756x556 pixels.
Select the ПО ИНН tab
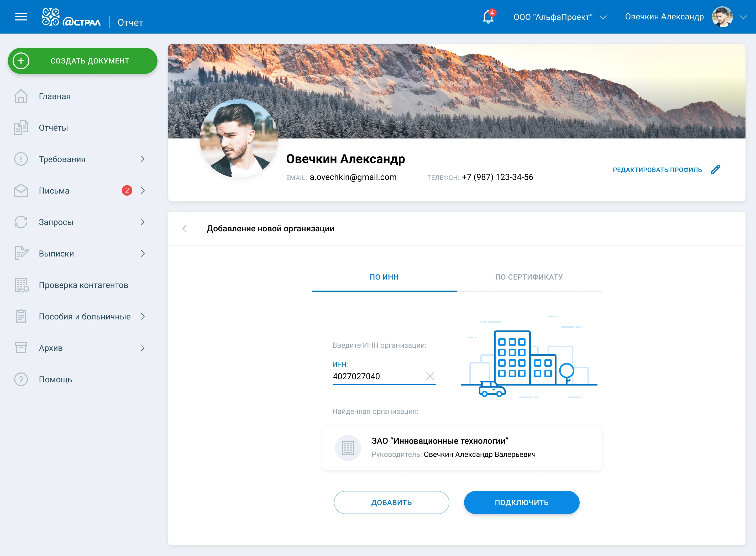pyautogui.click(x=384, y=277)
